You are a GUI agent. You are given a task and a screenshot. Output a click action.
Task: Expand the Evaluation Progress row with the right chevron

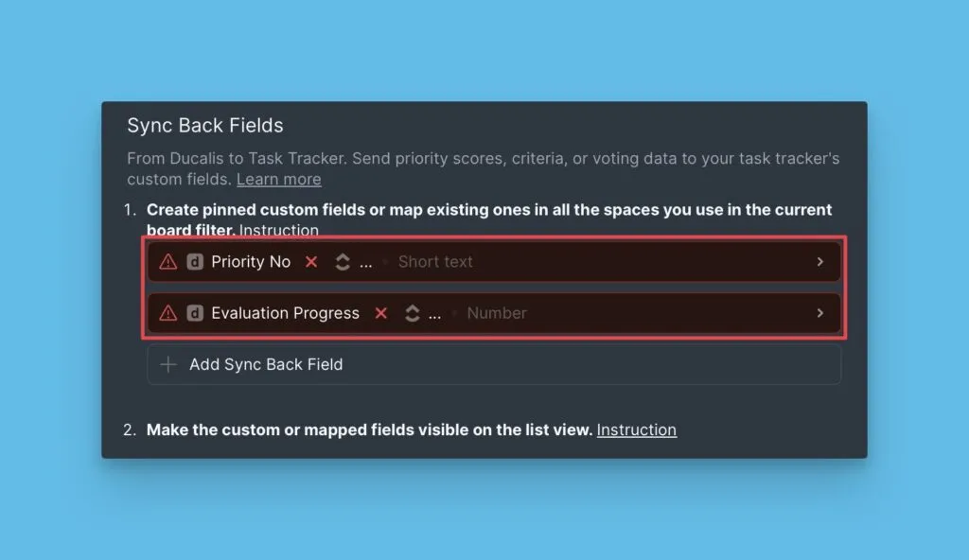[819, 313]
